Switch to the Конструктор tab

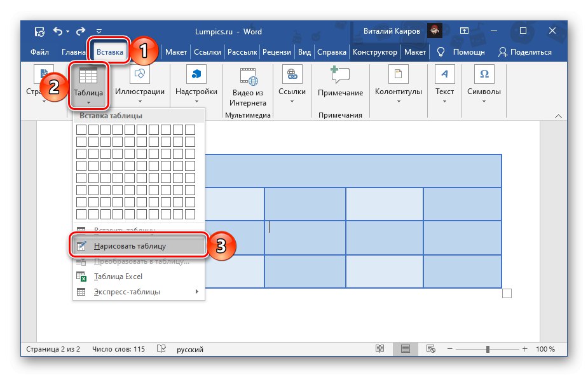374,52
